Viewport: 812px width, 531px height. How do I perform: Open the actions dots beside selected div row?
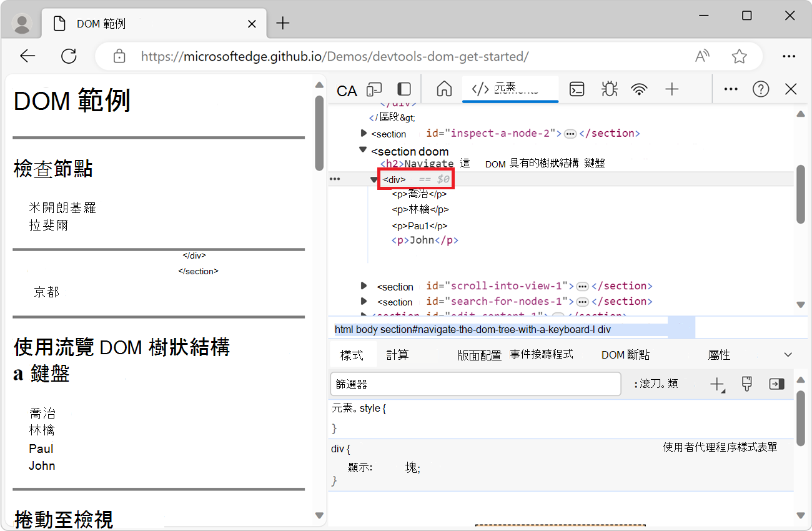335,179
